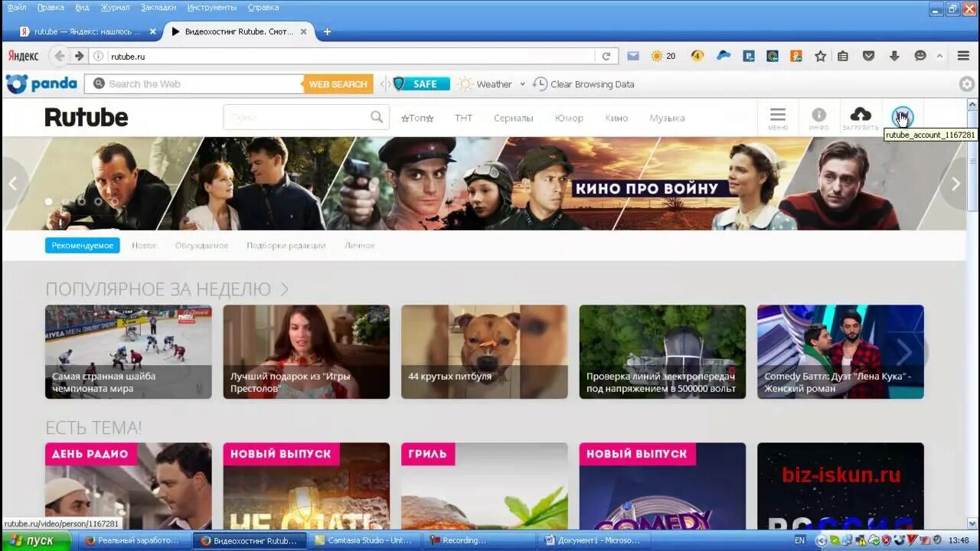Viewport: 980px width, 551px height.
Task: Show next banner with right arrow
Action: (955, 184)
